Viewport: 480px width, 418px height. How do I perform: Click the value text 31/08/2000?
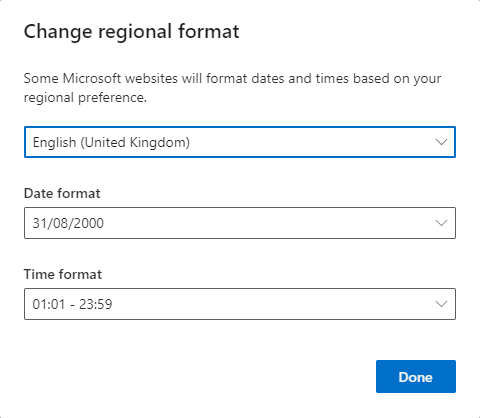[68, 223]
